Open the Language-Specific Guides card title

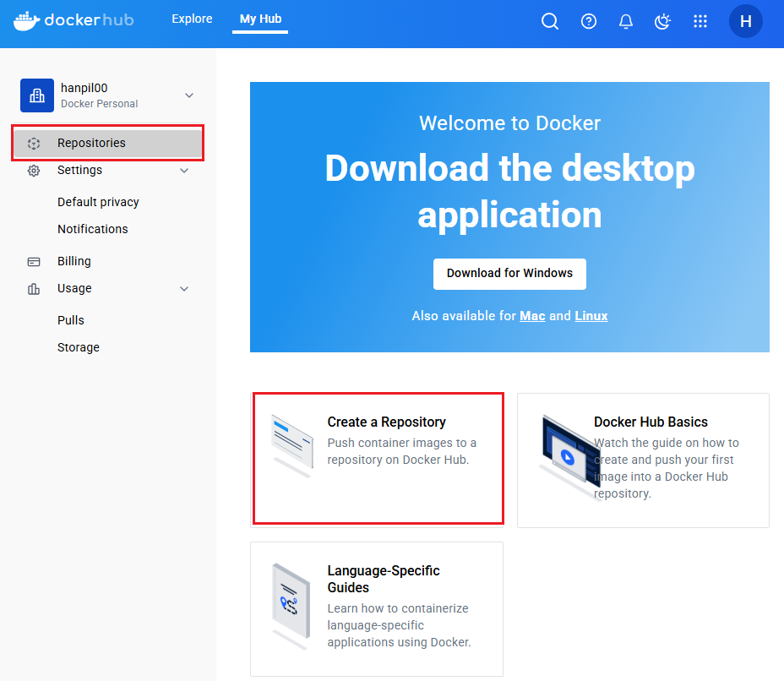(x=384, y=579)
